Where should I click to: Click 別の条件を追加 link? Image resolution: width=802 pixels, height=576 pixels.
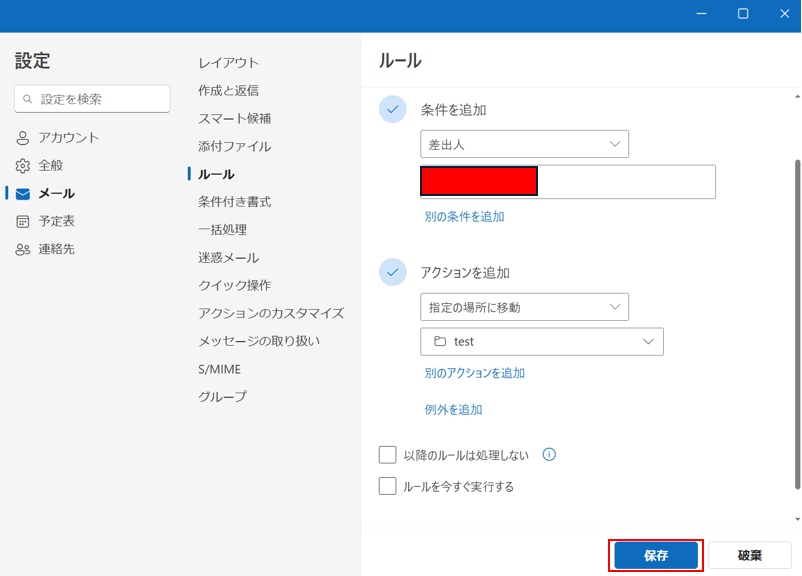[464, 217]
